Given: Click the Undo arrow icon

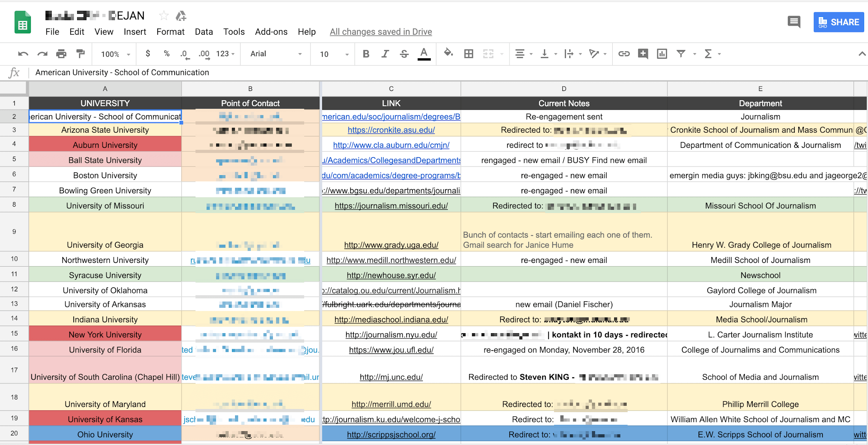Looking at the screenshot, I should (x=23, y=54).
